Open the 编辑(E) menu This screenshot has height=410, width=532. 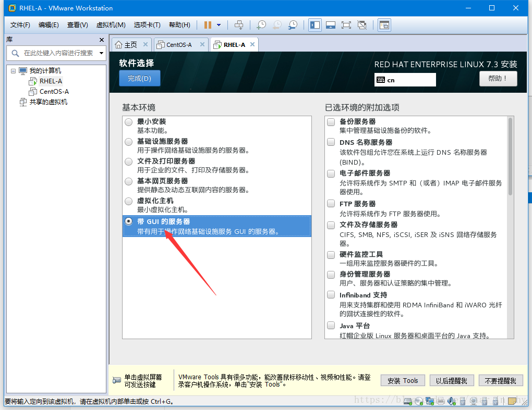click(49, 25)
